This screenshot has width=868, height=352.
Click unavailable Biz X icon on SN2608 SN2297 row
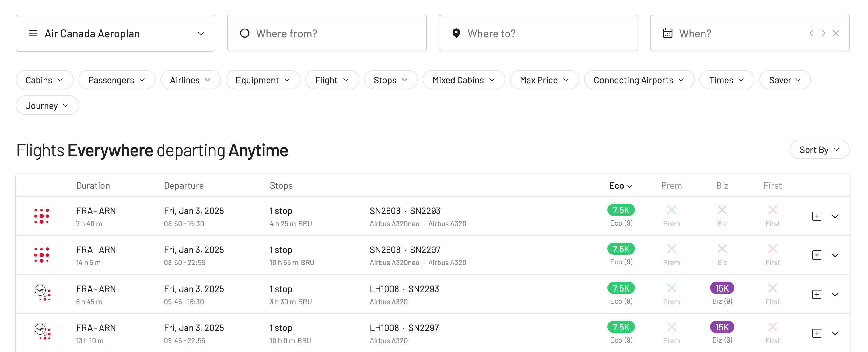click(x=722, y=249)
